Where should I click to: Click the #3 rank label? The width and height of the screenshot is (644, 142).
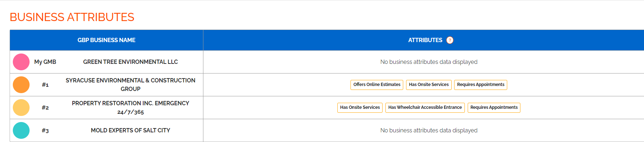coord(45,131)
